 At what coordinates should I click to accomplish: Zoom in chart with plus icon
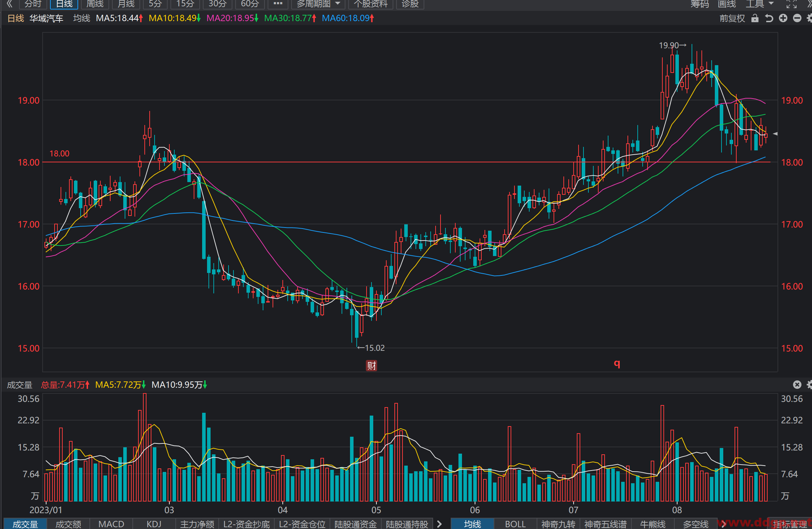coord(783,18)
